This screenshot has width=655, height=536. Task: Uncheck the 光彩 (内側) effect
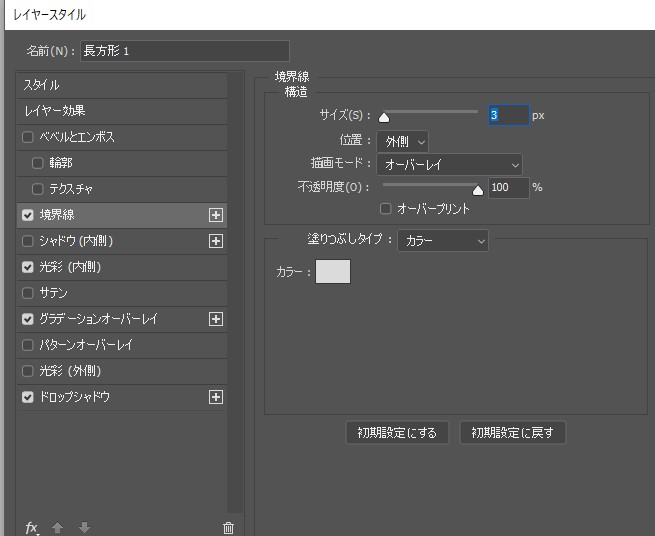point(28,267)
